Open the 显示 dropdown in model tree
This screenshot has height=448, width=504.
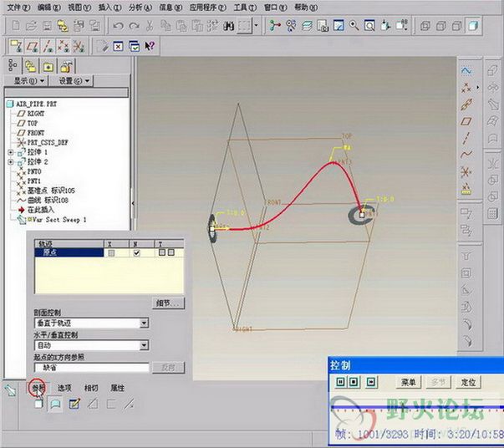[x=28, y=81]
